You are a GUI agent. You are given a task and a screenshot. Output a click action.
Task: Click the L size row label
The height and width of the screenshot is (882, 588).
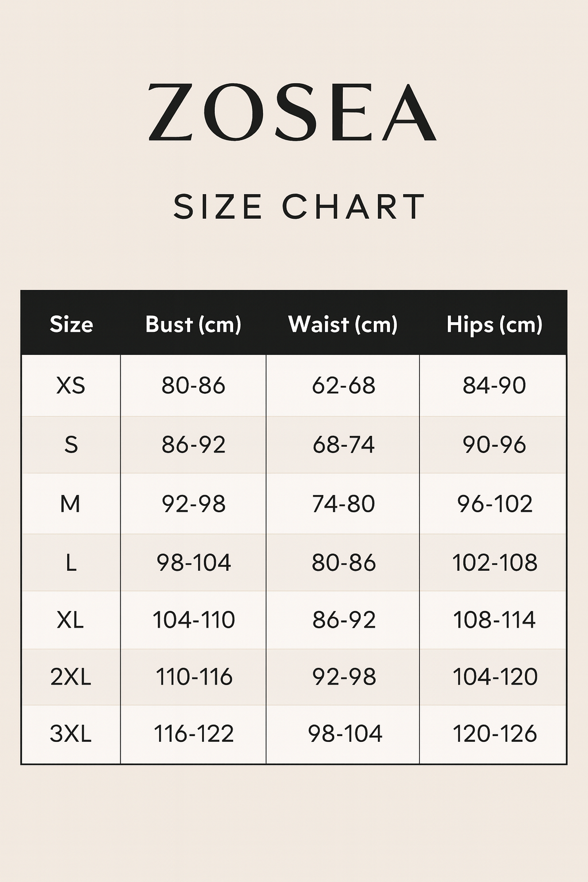coord(71,563)
